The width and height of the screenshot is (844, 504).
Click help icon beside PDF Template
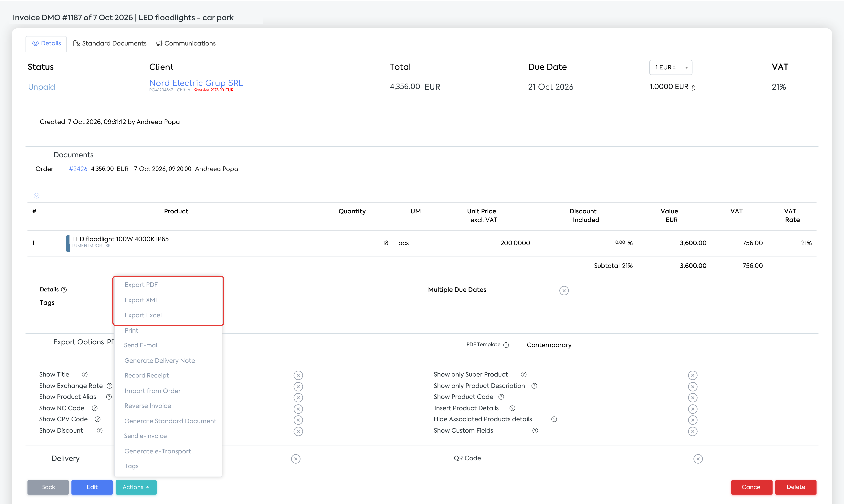point(506,345)
